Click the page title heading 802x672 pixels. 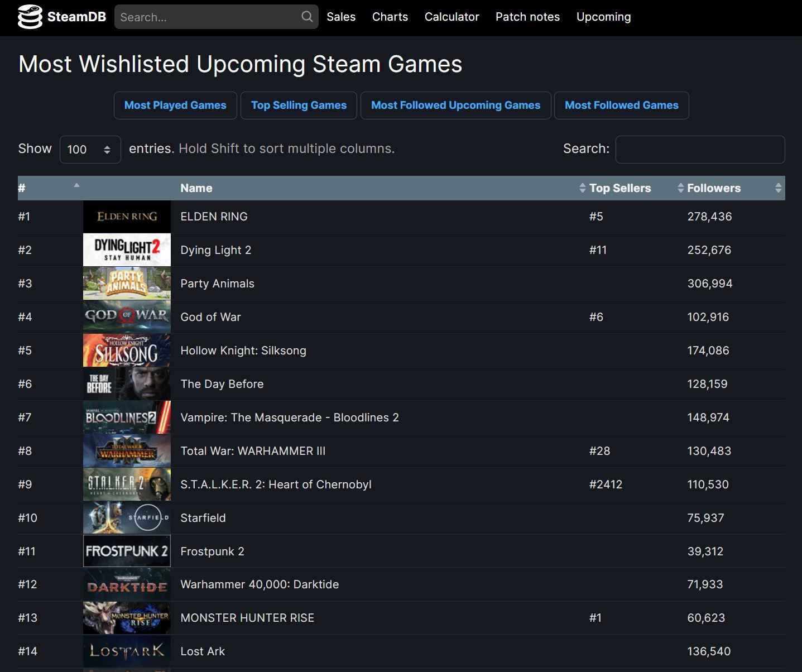(x=241, y=64)
